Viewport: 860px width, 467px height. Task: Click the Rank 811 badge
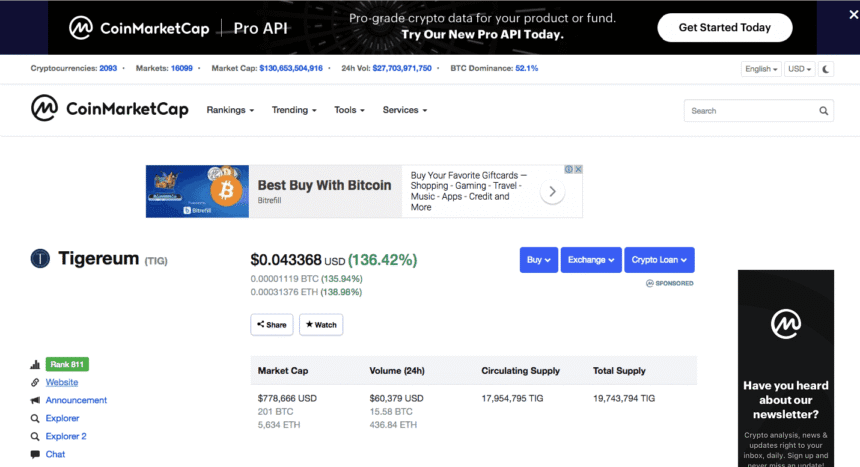(x=67, y=364)
